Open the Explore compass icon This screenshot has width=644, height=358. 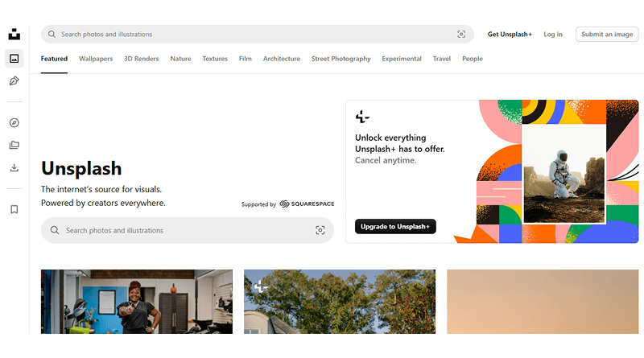pos(14,123)
